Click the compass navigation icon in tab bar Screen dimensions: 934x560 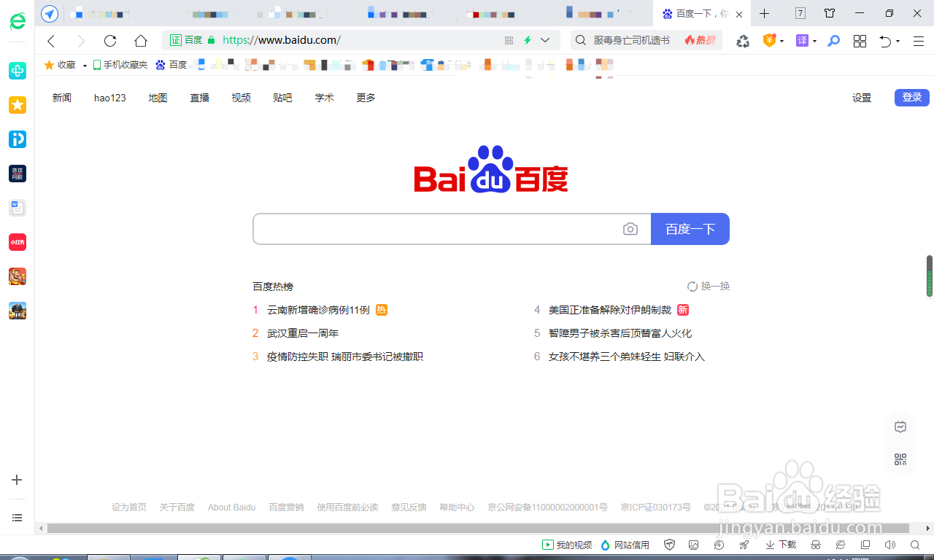50,14
